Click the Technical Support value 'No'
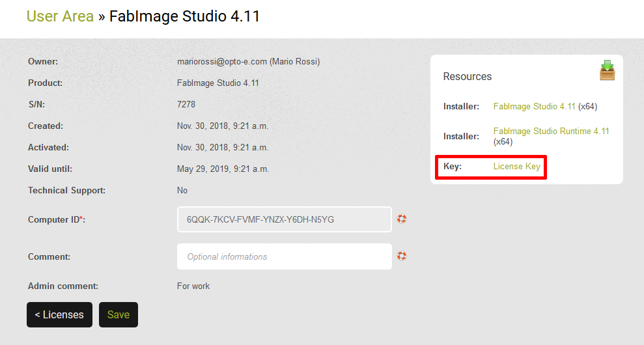The width and height of the screenshot is (644, 345). pyautogui.click(x=182, y=190)
